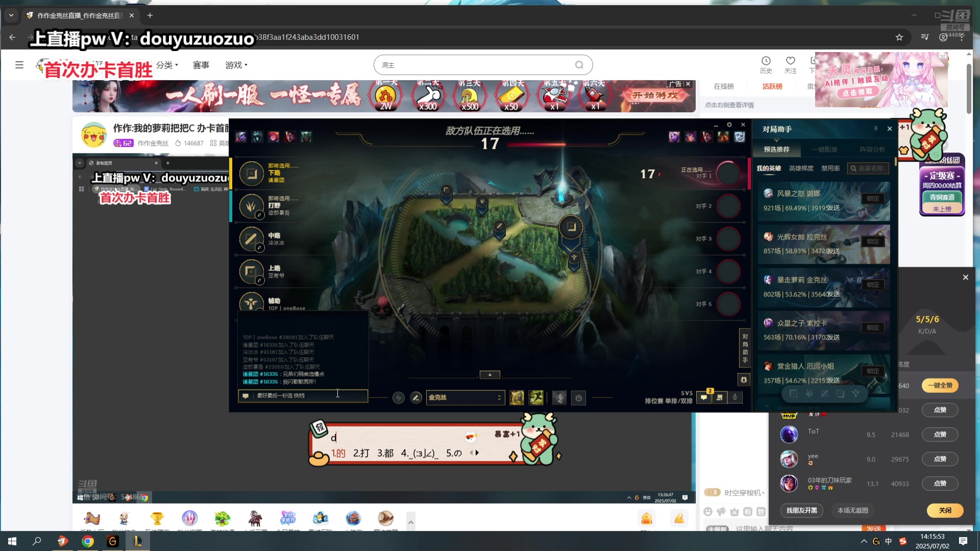Like 03年的刀妹玩家
The image size is (980, 551).
coord(940,484)
